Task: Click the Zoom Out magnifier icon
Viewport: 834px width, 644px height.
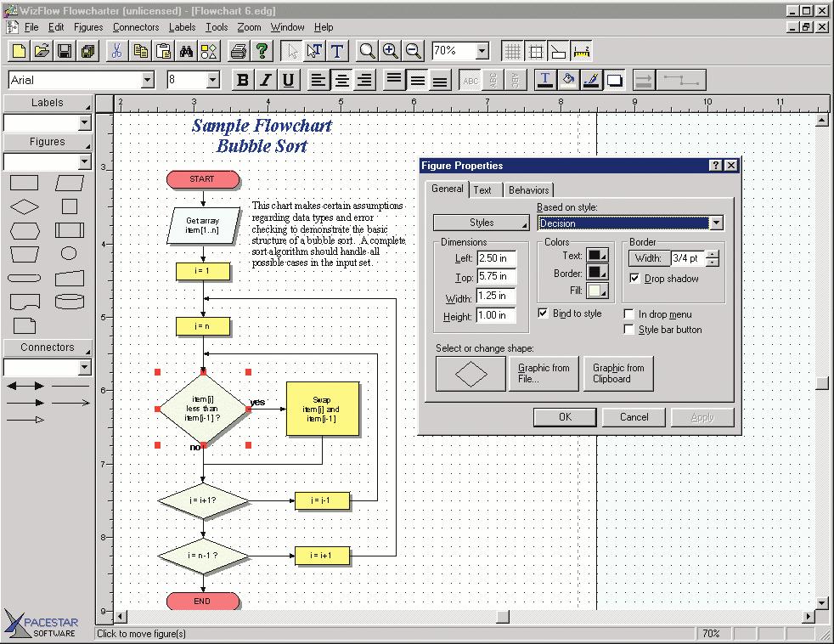Action: coord(414,51)
